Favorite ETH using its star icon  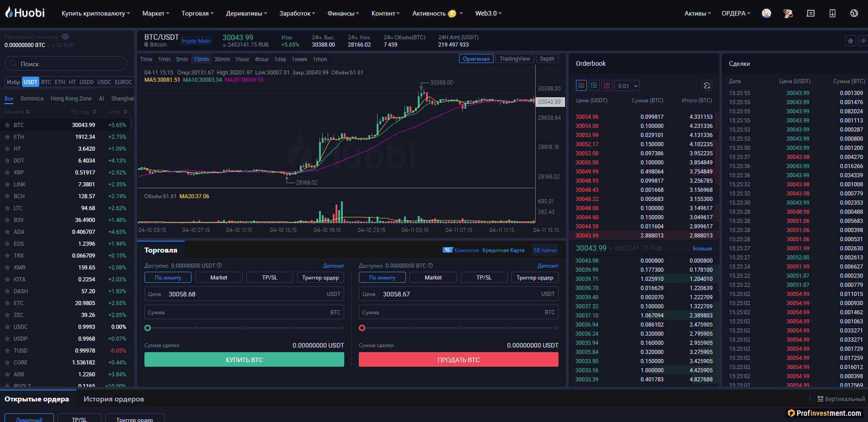click(x=7, y=137)
